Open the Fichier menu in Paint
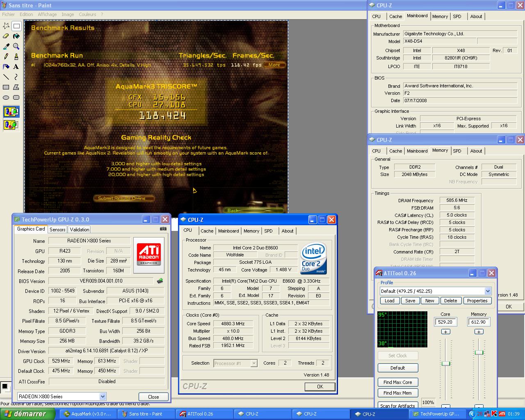The height and width of the screenshot is (420, 525). point(9,14)
